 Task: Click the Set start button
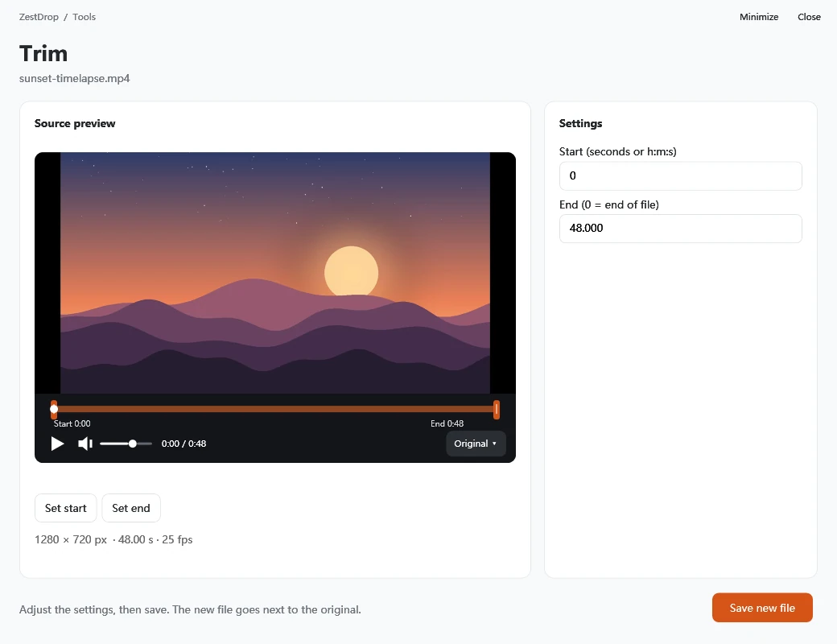tap(66, 508)
